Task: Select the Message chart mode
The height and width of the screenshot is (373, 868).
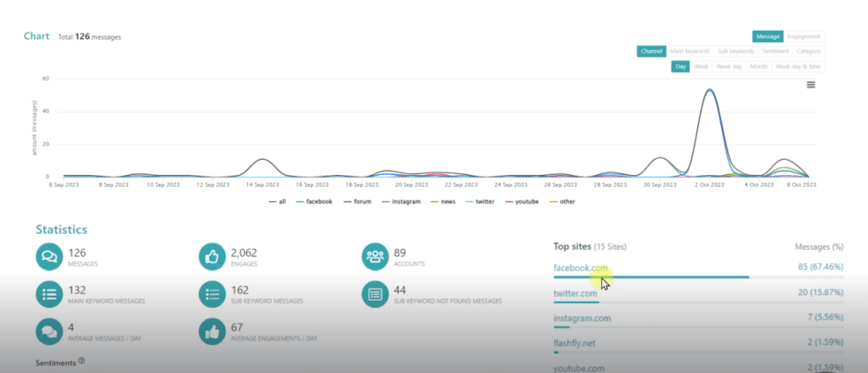Action: [x=767, y=37]
